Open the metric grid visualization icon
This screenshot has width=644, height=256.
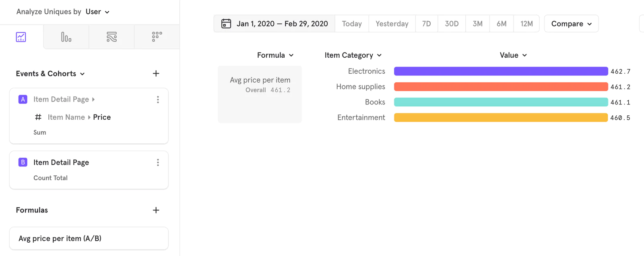[157, 37]
